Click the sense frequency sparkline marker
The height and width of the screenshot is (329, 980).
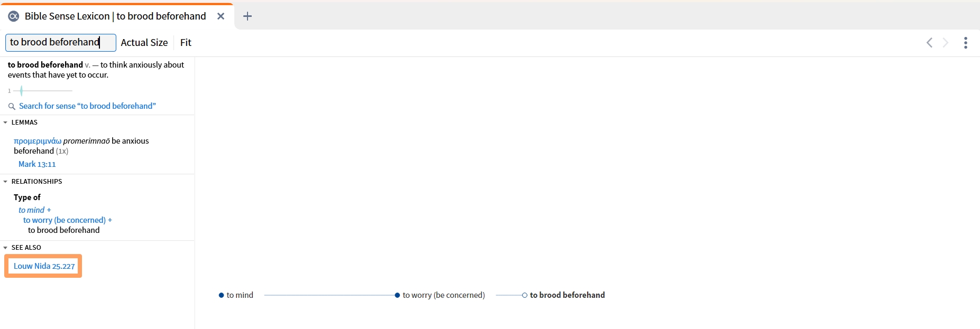(x=21, y=91)
